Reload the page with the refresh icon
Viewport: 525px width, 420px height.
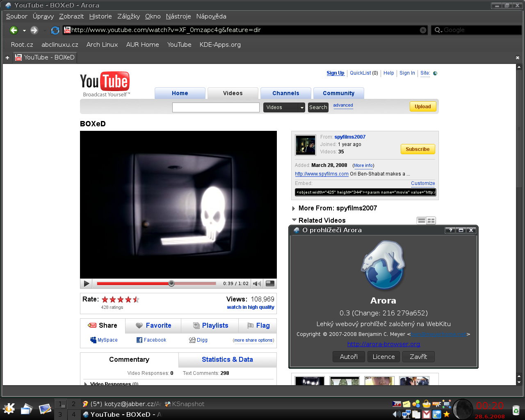pos(55,30)
